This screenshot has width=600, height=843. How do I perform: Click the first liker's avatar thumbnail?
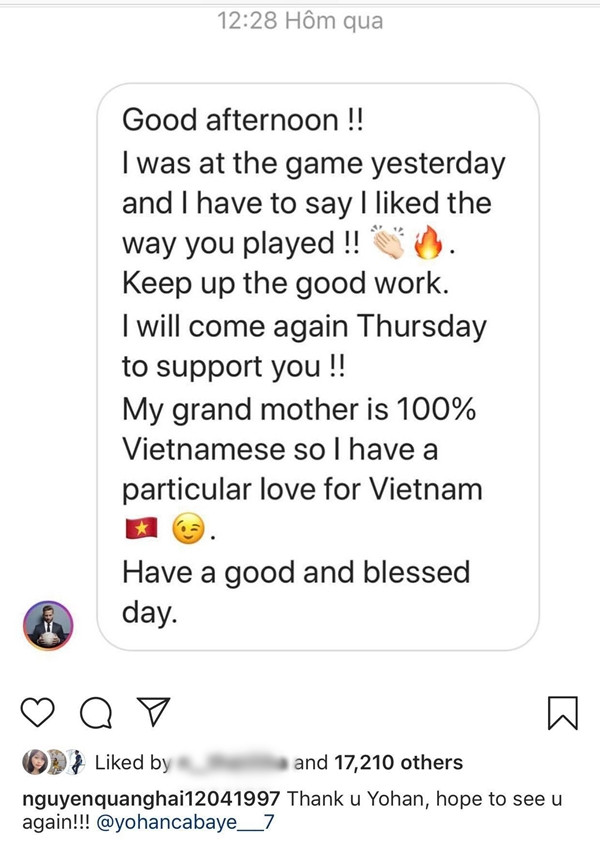(x=33, y=762)
